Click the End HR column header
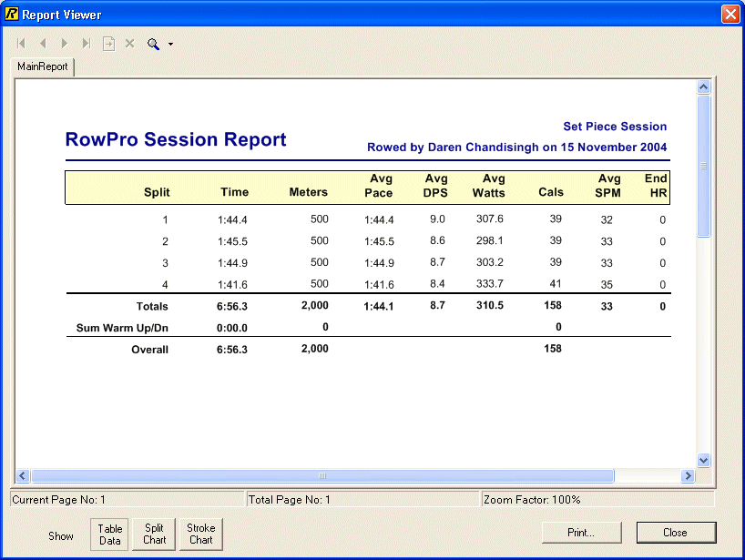Screen dimensions: 745x560 click(x=656, y=186)
